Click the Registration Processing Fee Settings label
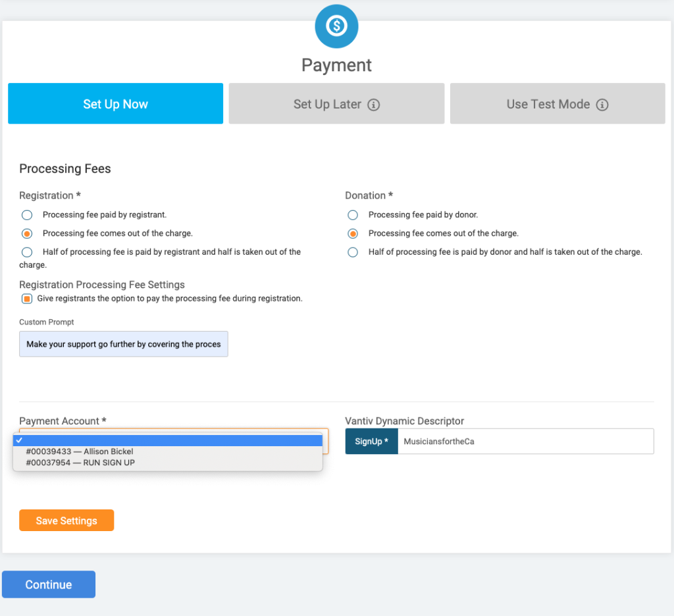674x616 pixels. click(102, 284)
